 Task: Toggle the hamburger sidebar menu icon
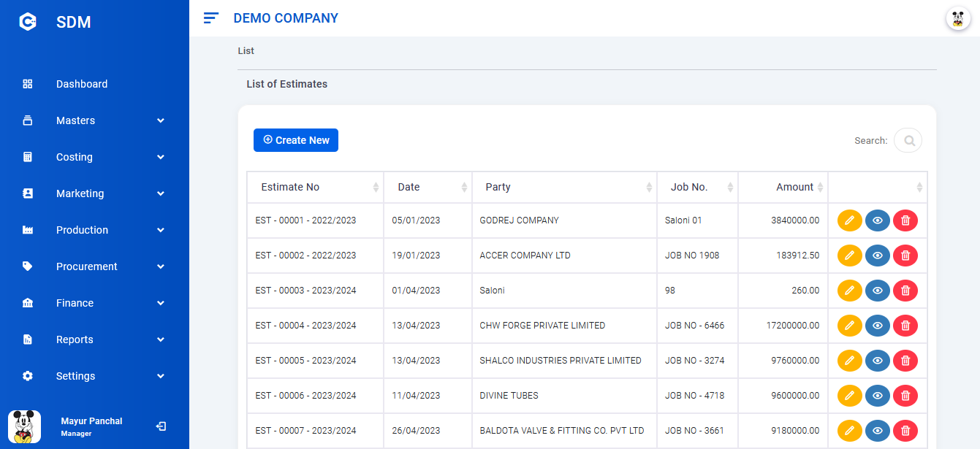pyautogui.click(x=211, y=18)
